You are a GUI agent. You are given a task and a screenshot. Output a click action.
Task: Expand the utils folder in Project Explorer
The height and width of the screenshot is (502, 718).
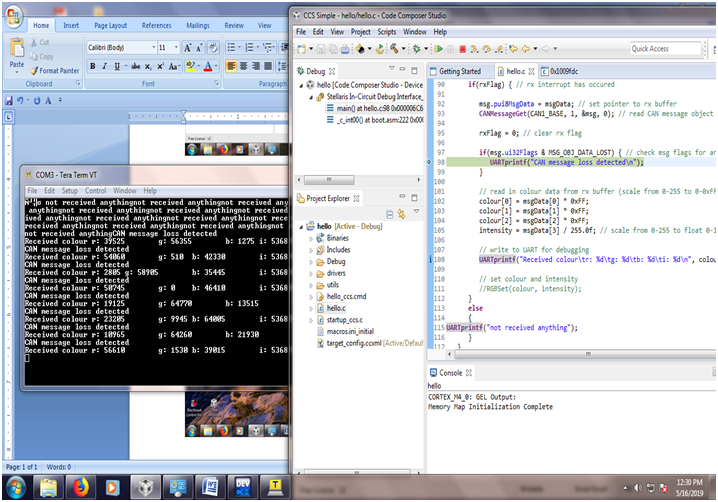[311, 285]
